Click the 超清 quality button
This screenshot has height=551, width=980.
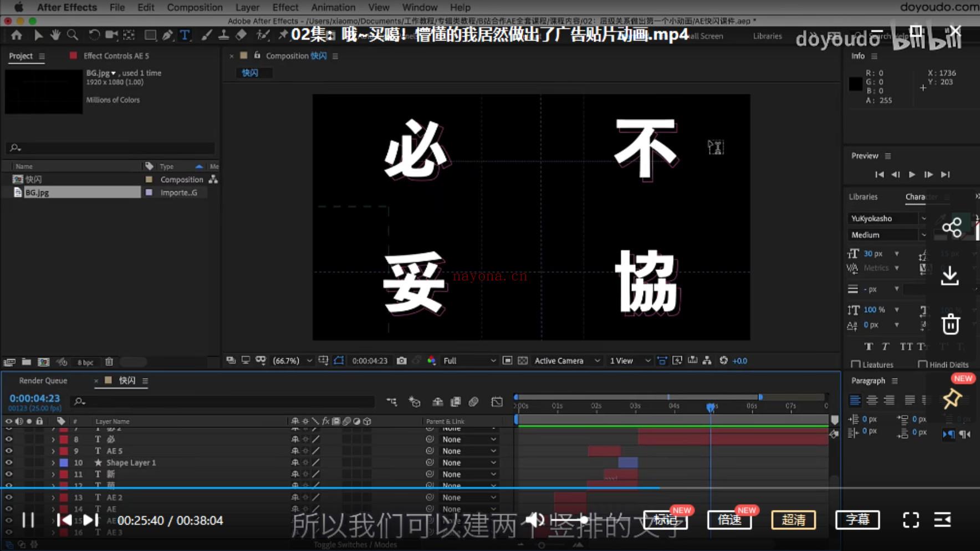(793, 519)
